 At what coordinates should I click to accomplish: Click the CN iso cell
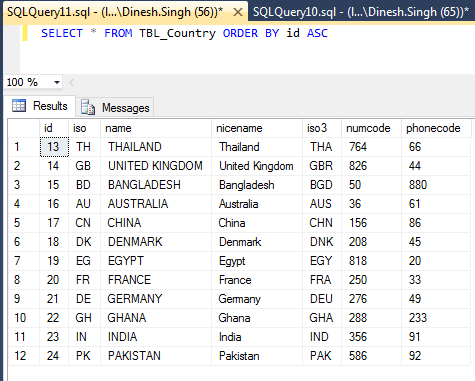click(85, 223)
